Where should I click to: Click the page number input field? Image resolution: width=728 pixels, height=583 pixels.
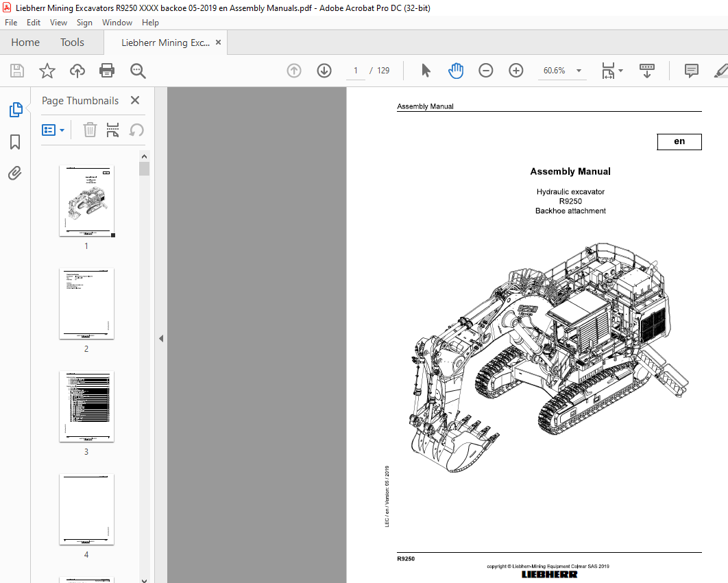tap(356, 71)
